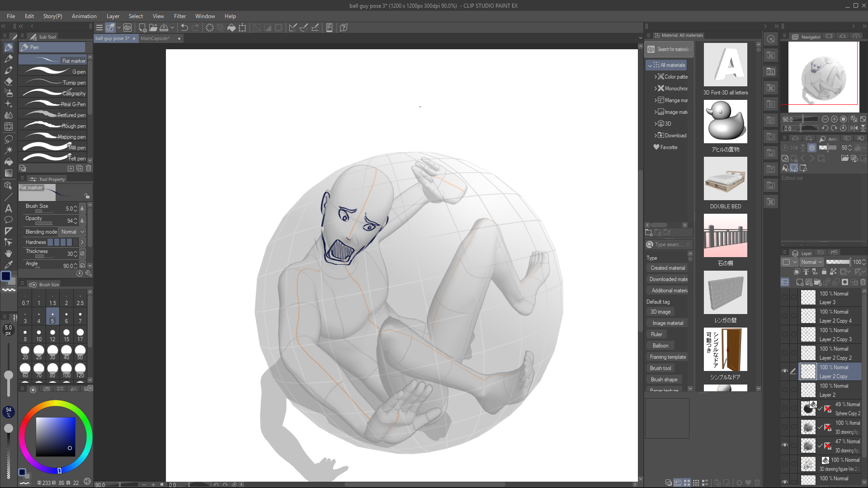Switch to the MainCapsule document tab
Screen dimensions: 868x488
(x=155, y=38)
